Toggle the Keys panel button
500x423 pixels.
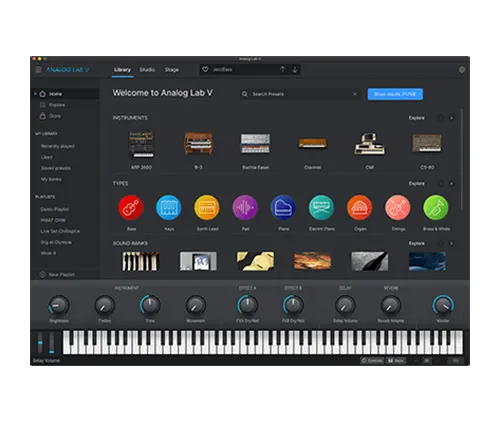[396, 361]
